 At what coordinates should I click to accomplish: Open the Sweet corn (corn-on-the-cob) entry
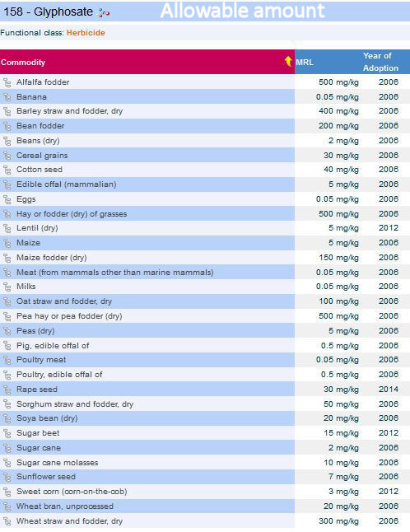click(x=72, y=492)
